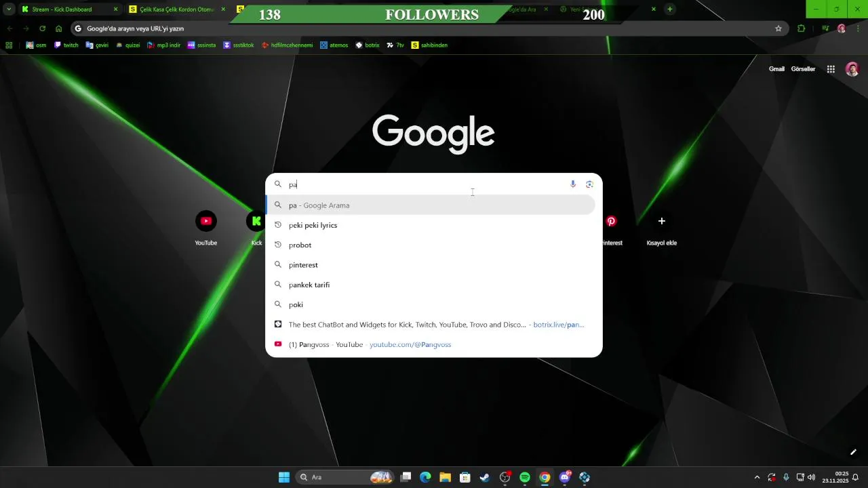Open the atemos bookmark
This screenshot has height=488, width=868.
tap(334, 45)
